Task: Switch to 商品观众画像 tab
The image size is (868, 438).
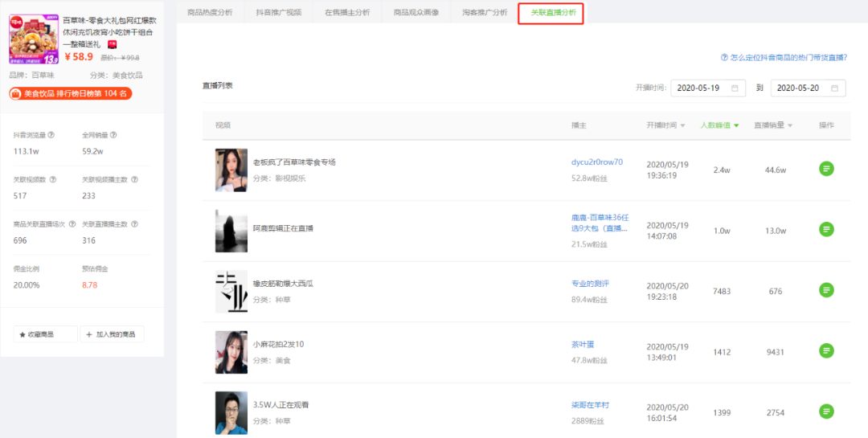Action: [416, 12]
